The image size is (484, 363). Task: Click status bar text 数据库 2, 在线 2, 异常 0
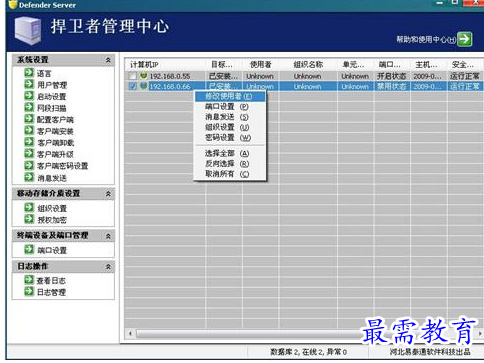pos(308,352)
